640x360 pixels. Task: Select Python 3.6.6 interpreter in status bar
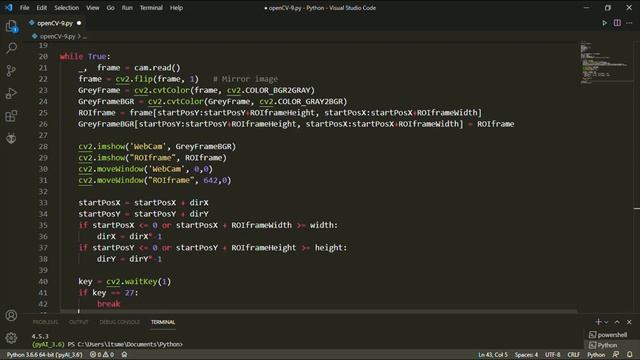click(x=44, y=355)
